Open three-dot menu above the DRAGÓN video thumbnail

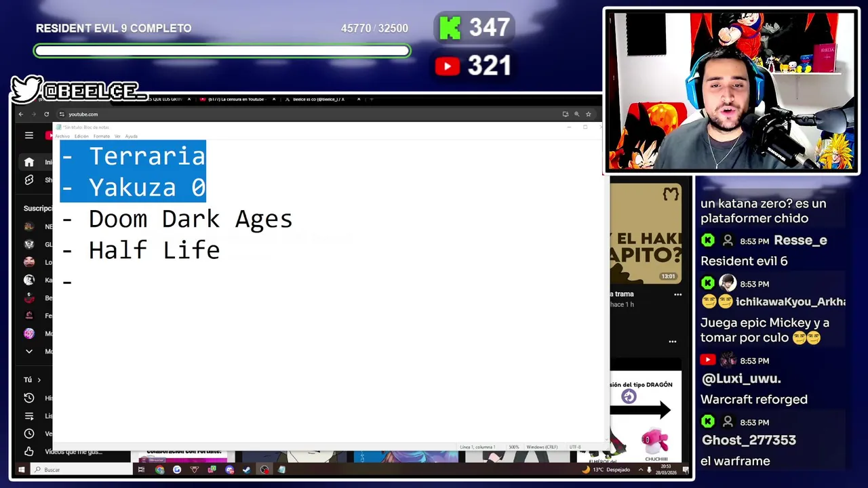click(672, 341)
